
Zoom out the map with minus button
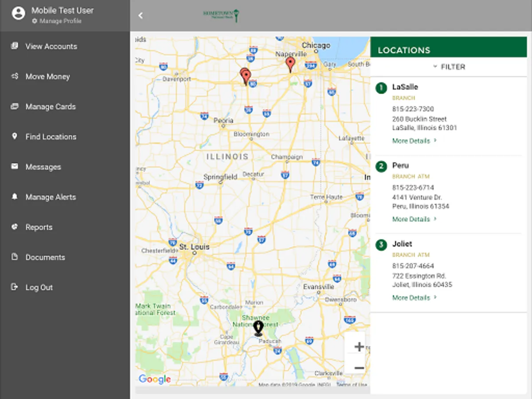359,368
